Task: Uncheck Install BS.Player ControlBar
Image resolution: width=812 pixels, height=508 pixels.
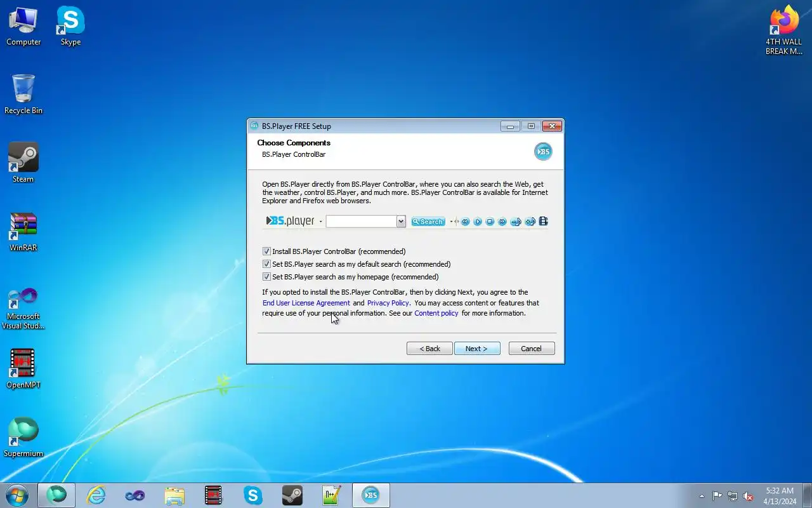Action: (x=266, y=251)
